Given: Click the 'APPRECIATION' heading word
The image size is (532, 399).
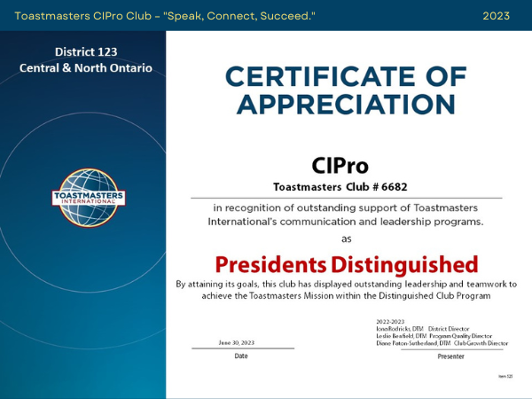Looking at the screenshot, I should (x=346, y=104).
